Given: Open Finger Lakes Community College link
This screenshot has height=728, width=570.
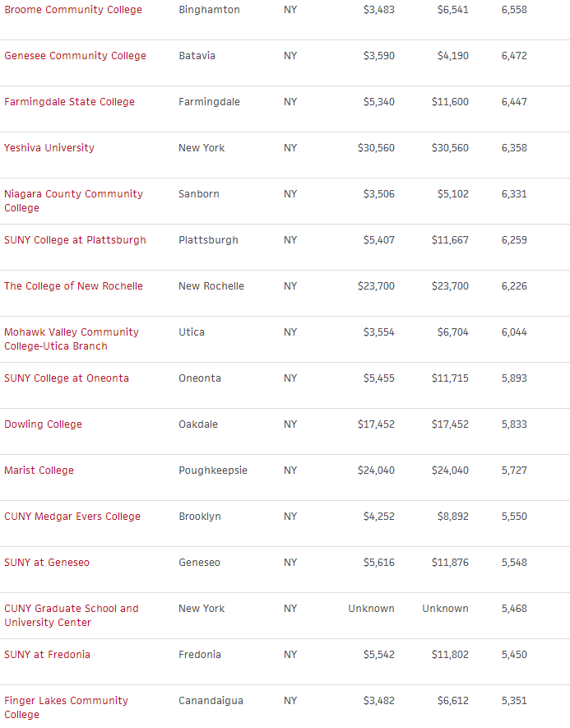Looking at the screenshot, I should click(x=67, y=707).
